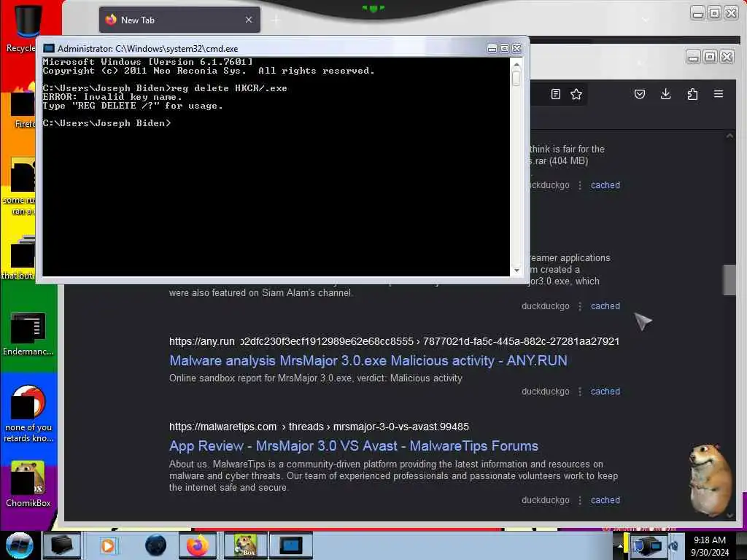This screenshot has height=560, width=747.
Task: Open the taskbar clock showing 9:18 AM
Action: (709, 545)
